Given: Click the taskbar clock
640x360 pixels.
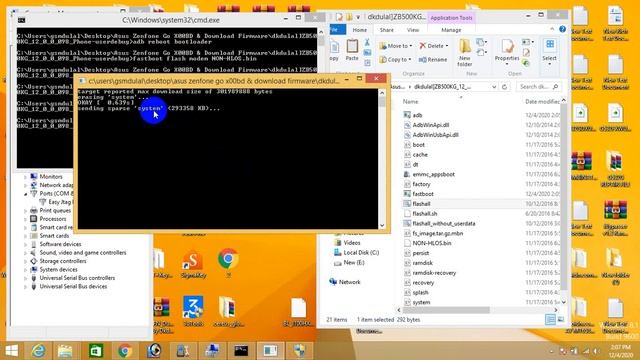Looking at the screenshot, I should (620, 351).
